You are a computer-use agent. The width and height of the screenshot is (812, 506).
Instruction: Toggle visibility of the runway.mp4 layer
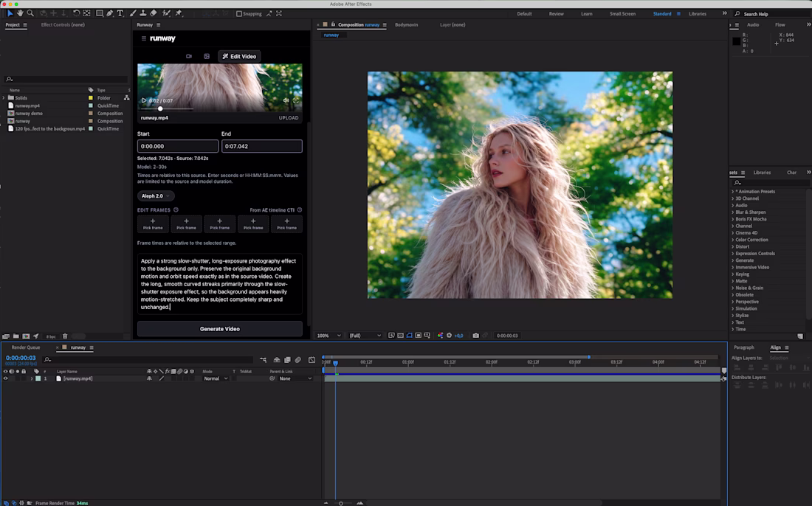click(6, 378)
